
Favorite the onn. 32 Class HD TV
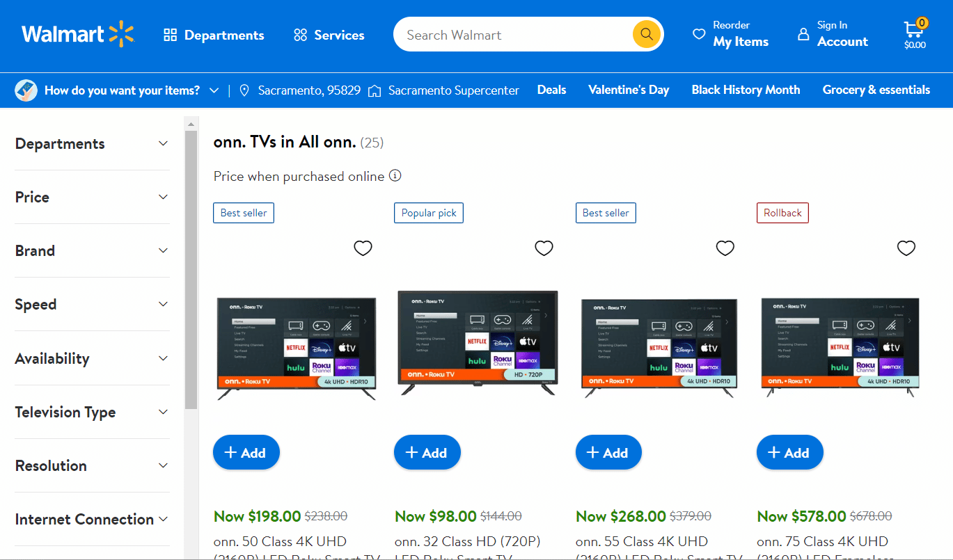pyautogui.click(x=544, y=248)
